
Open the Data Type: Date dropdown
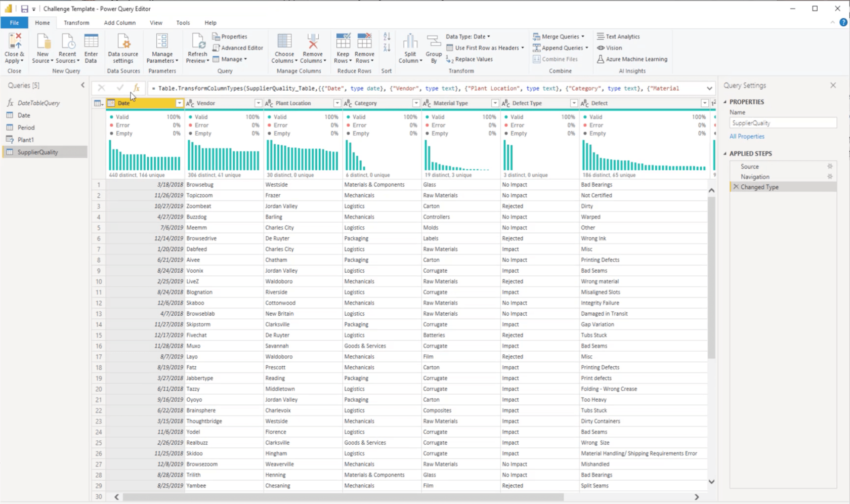coord(468,36)
